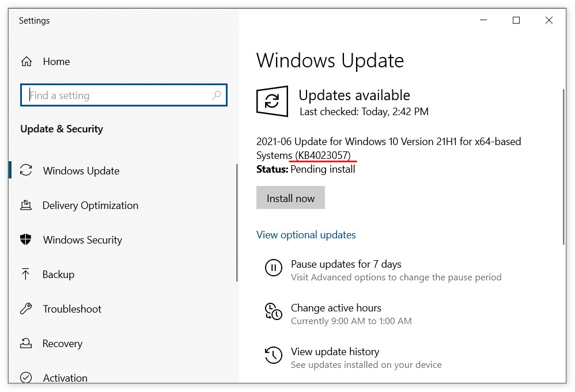Open the Delivery Optimization settings page
Viewport: 575px width, 392px height.
point(90,205)
